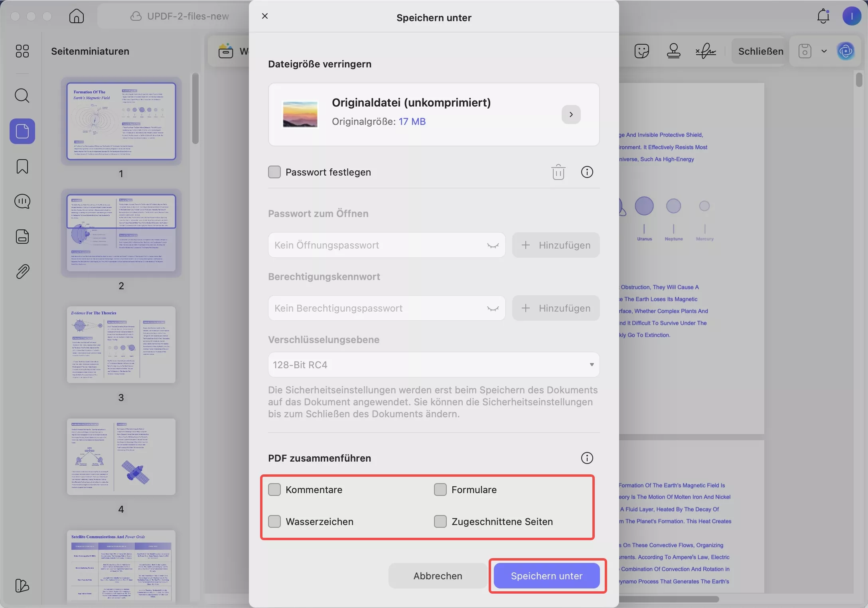The image size is (868, 608).
Task: Click the Schließen button in toolbar
Action: [x=760, y=51]
